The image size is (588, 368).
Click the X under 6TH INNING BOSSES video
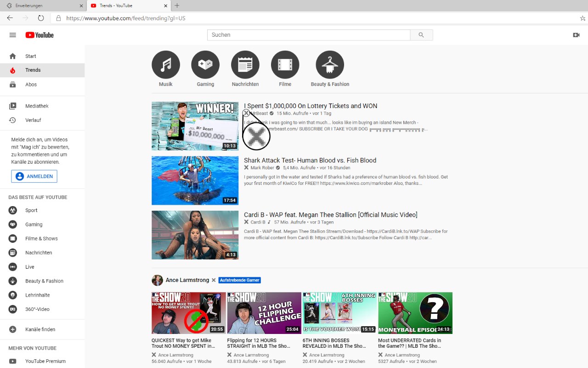[x=305, y=355]
